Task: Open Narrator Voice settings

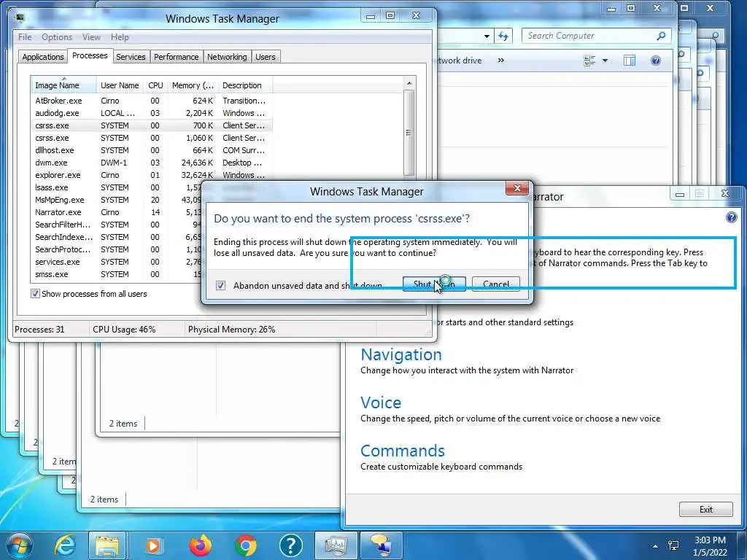Action: 381,402
